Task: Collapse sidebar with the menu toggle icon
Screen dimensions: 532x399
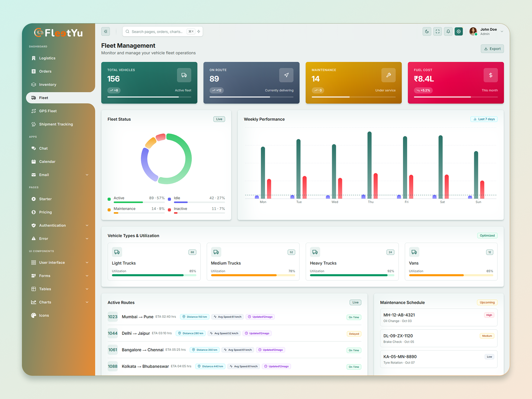Action: [105, 32]
